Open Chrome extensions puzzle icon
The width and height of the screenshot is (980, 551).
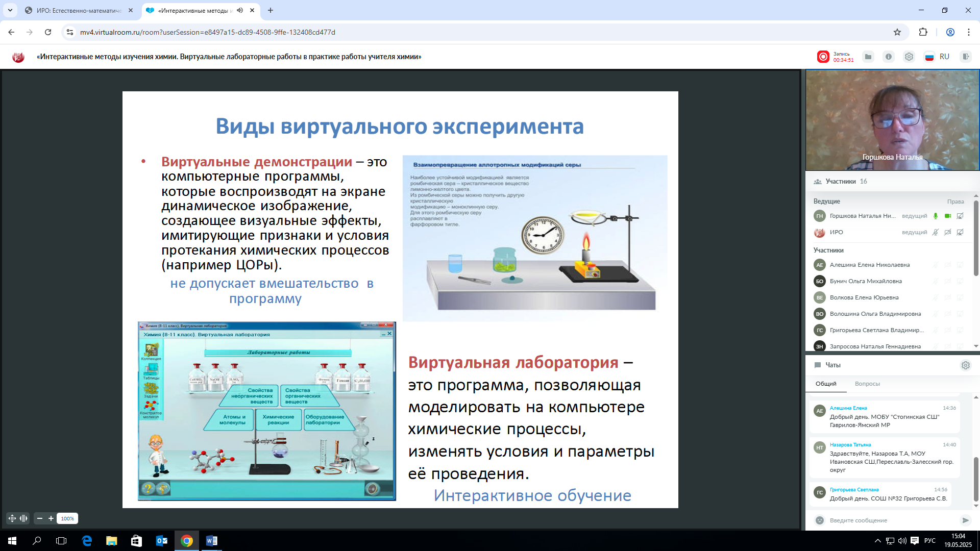(x=923, y=32)
